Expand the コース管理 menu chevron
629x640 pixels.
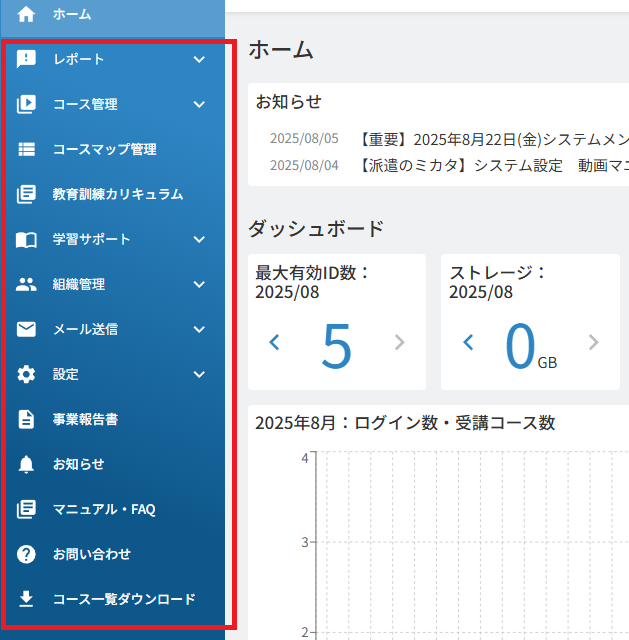pos(199,104)
